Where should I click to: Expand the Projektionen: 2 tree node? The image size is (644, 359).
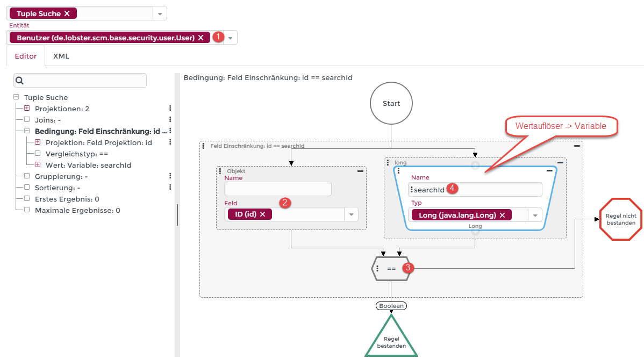27,109
